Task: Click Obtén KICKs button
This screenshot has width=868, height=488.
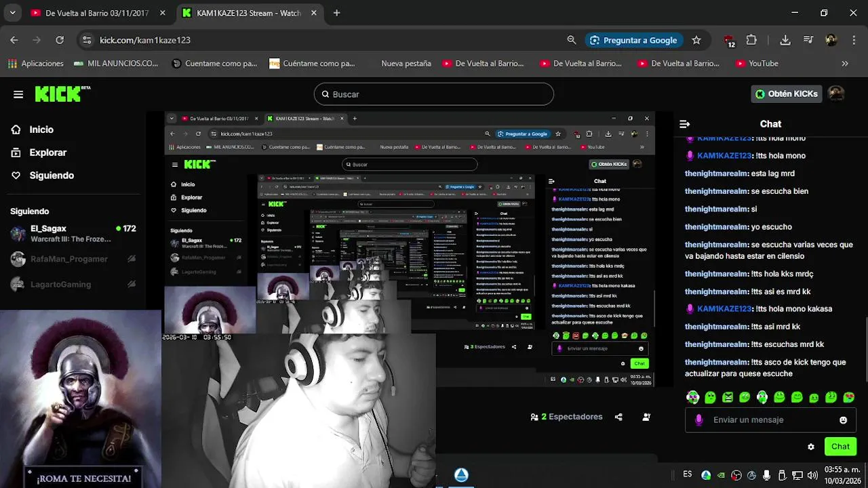Action: 787,94
